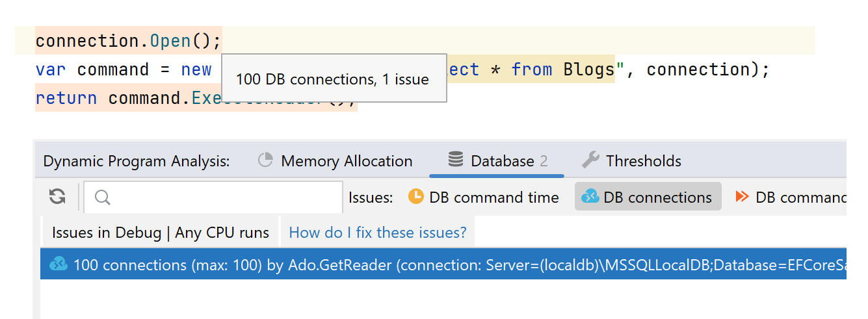Click the database stack icon

(x=456, y=160)
